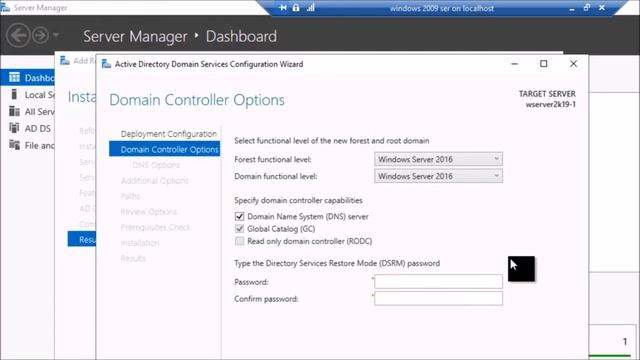Viewport: 640px width, 360px height.
Task: Select the Installation wizard step
Action: [x=140, y=243]
